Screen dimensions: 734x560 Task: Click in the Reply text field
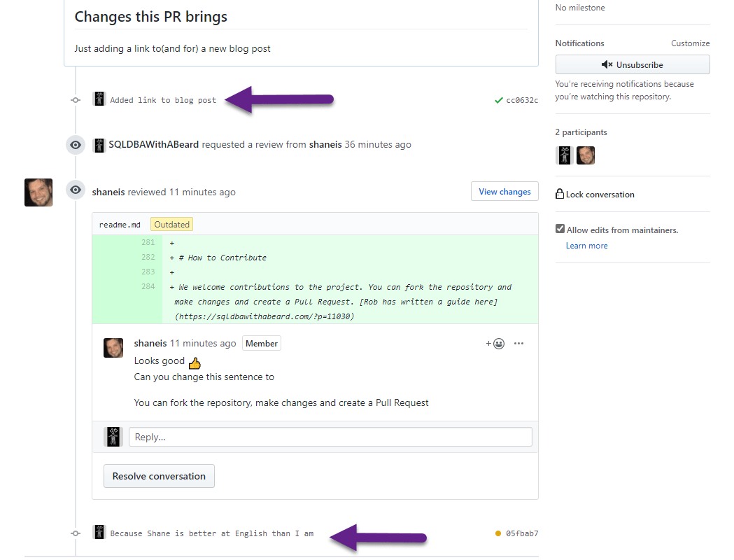point(330,437)
